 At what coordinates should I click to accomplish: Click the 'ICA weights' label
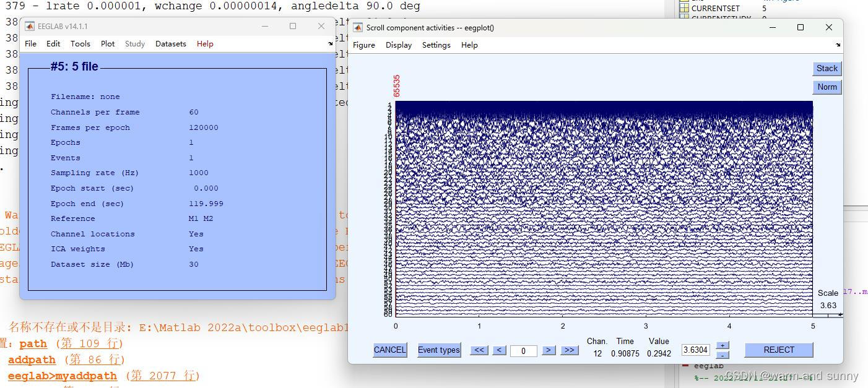[x=78, y=249]
